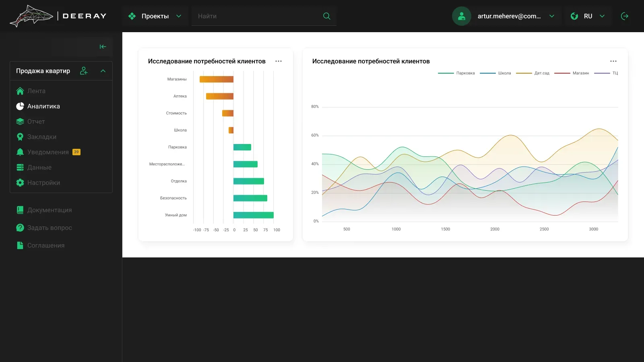Click the add-user icon beside Продажа квартир

[x=84, y=71]
